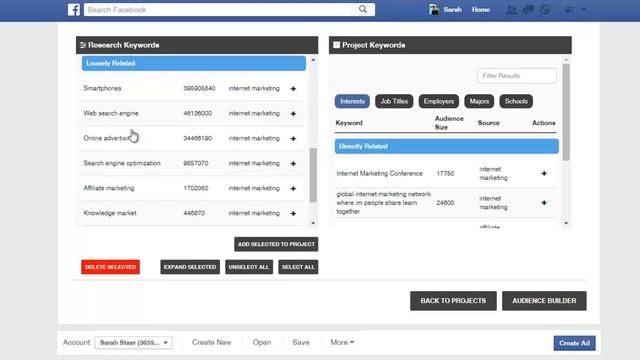Go to Home in top bar
The width and height of the screenshot is (640, 360).
tap(481, 9)
